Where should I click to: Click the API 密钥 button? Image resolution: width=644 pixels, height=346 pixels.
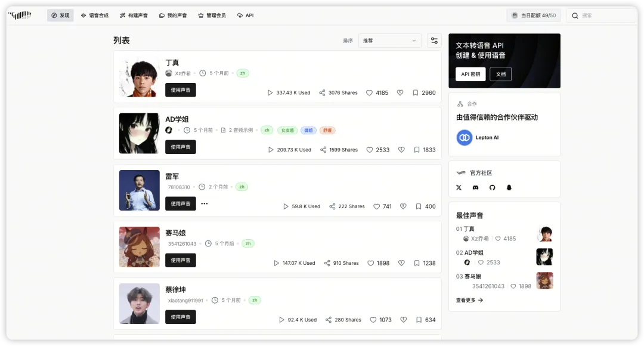(x=470, y=74)
